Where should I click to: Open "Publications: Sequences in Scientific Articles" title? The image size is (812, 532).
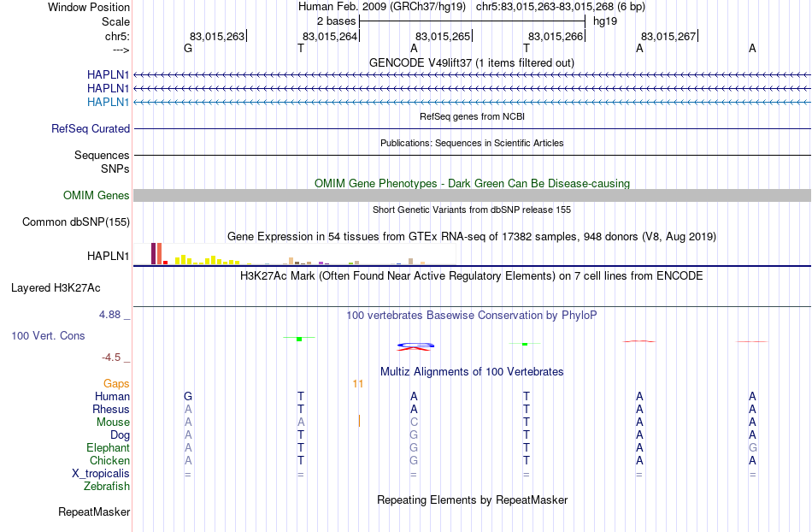[x=472, y=143]
